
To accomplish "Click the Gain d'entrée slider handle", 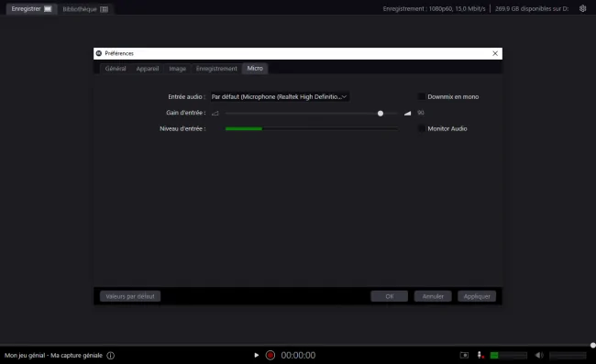I will (381, 113).
